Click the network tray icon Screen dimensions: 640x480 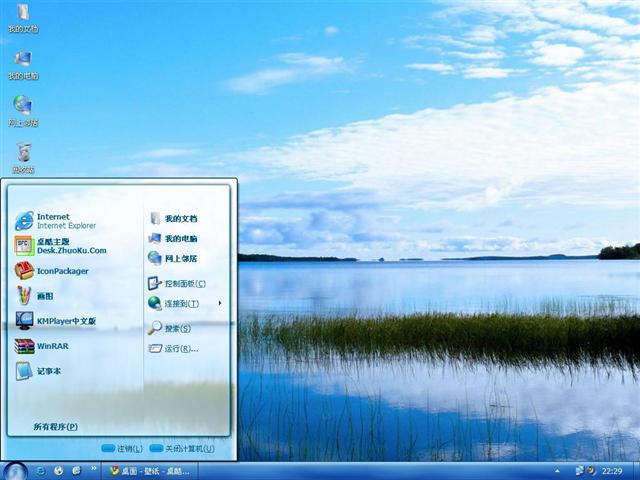[579, 471]
